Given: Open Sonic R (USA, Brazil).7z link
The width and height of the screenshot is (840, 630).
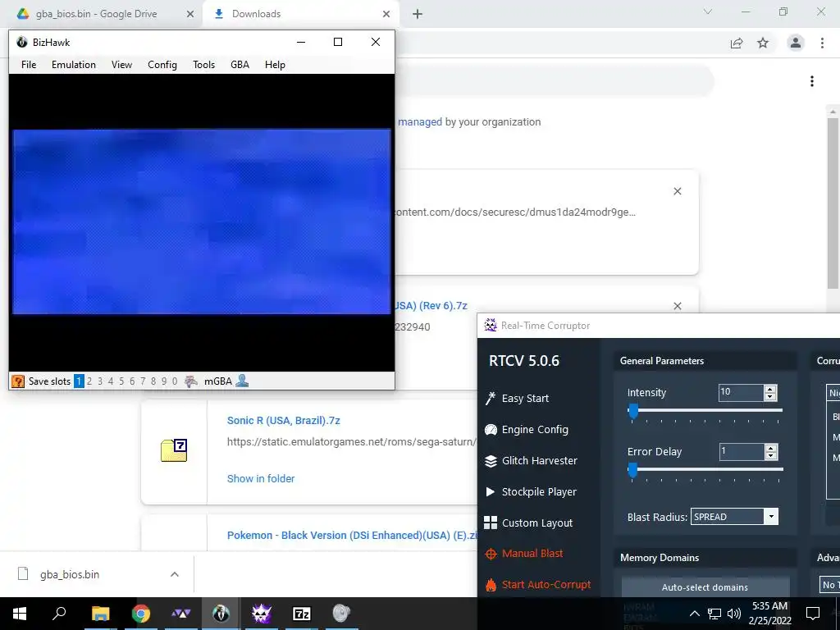Looking at the screenshot, I should tap(283, 421).
